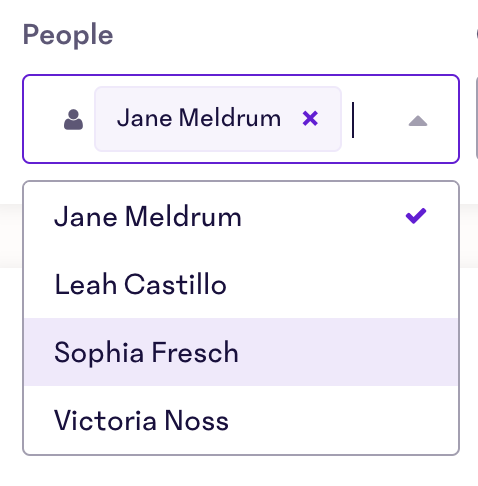478x486 pixels.
Task: Toggle Leah Castillo's selection in the options list
Action: click(241, 284)
